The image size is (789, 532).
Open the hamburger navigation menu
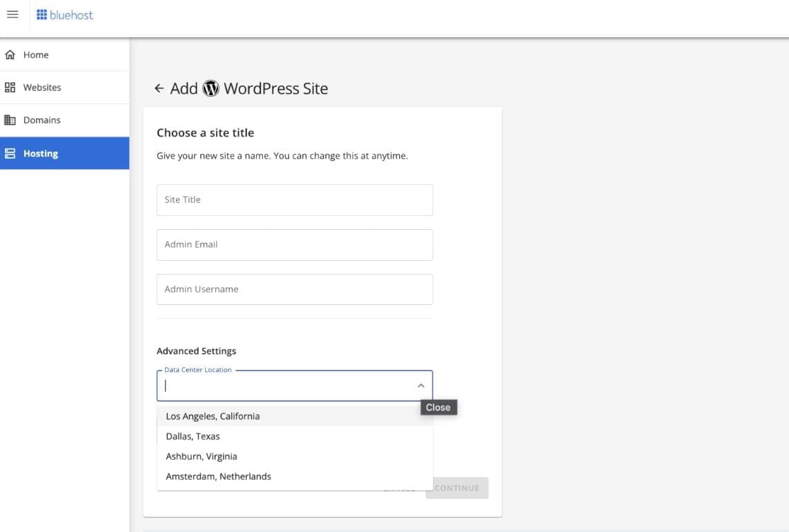12,14
